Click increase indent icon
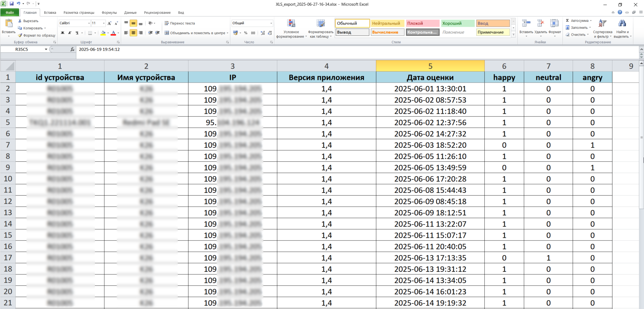The width and height of the screenshot is (644, 309). point(158,33)
